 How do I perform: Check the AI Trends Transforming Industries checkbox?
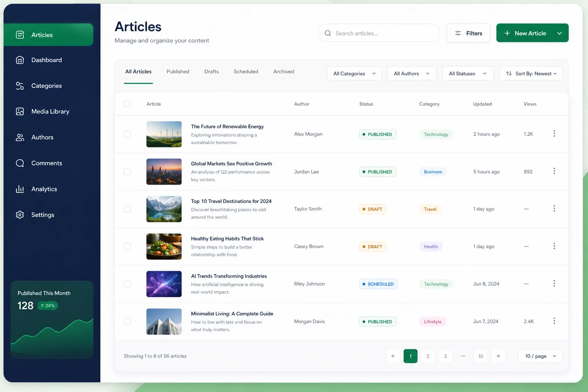[127, 284]
